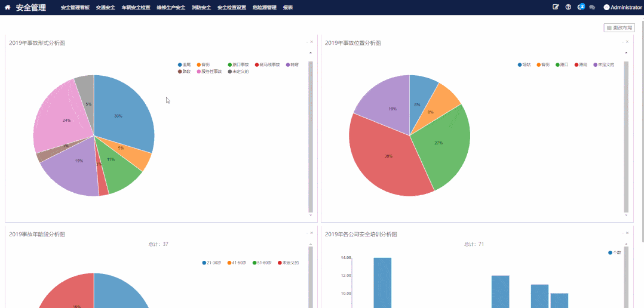Viewport: 644px width, 308px height.
Task: Click the home icon beside 安全管理
Action: coord(7,7)
